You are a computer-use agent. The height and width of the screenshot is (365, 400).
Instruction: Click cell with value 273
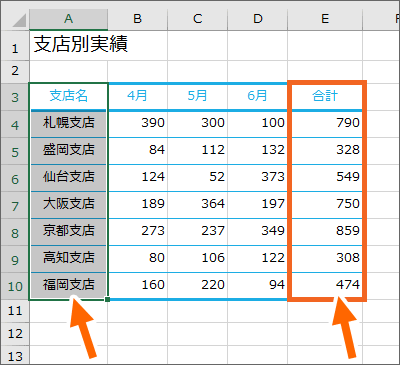tap(138, 232)
